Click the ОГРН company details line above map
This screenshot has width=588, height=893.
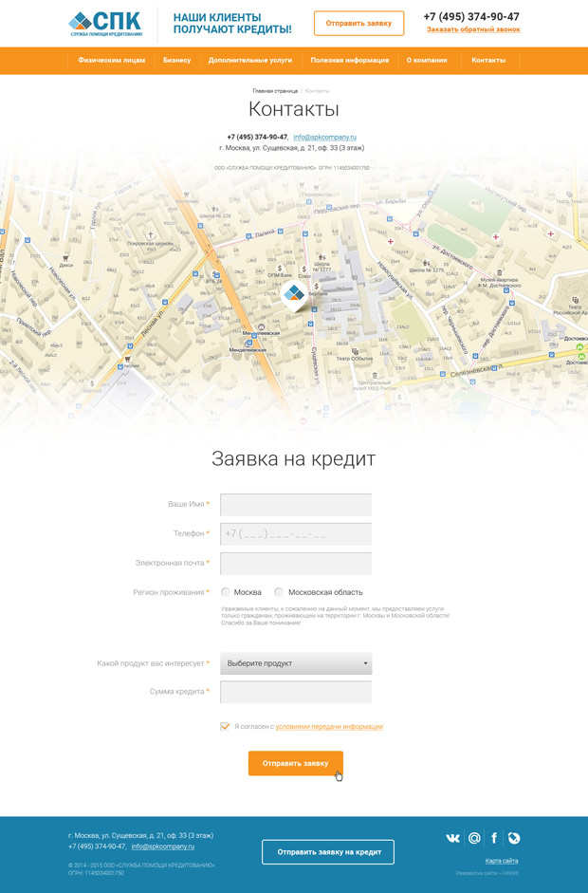pyautogui.click(x=292, y=168)
